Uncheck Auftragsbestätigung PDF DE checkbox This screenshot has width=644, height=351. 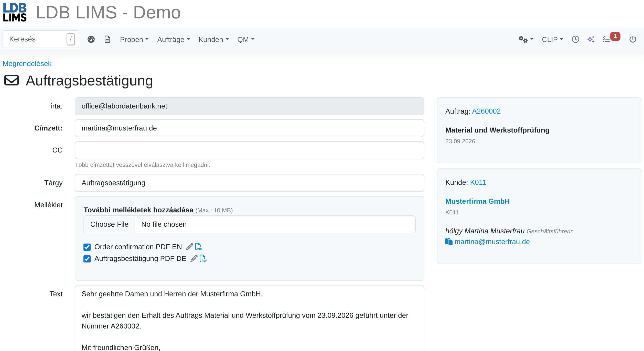87,259
